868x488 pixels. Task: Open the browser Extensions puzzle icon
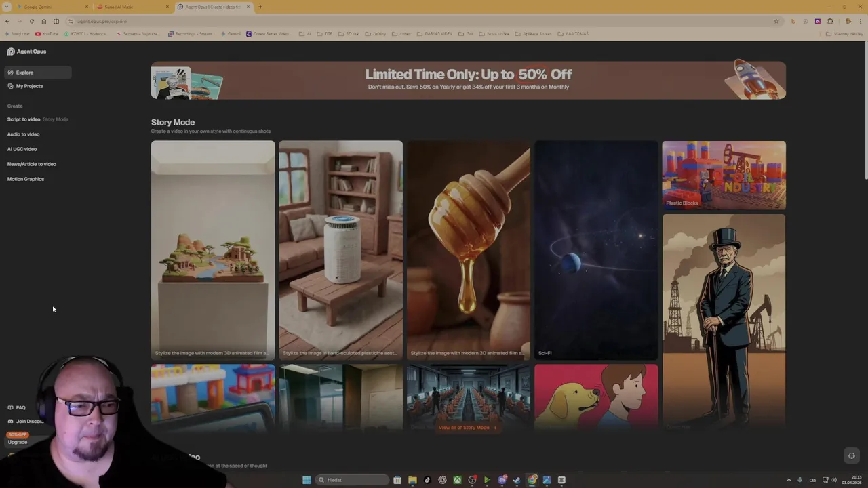(830, 21)
